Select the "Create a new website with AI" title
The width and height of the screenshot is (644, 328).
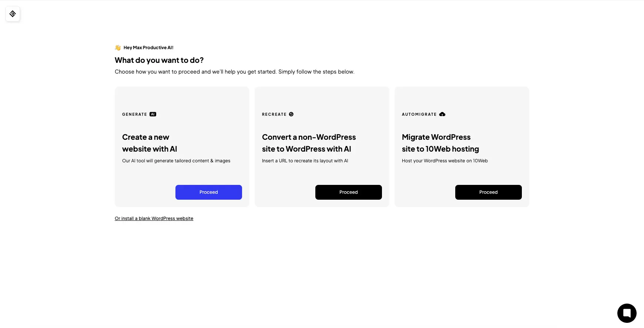click(150, 143)
